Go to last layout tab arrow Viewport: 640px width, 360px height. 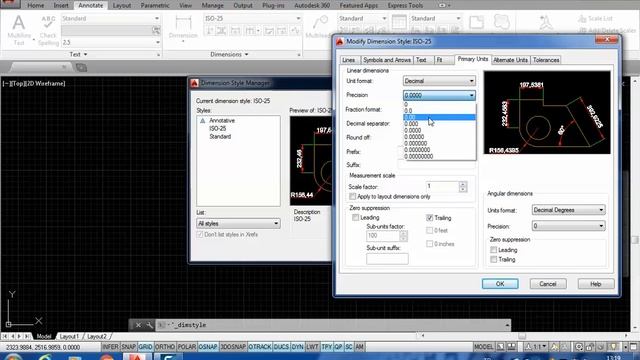27,336
